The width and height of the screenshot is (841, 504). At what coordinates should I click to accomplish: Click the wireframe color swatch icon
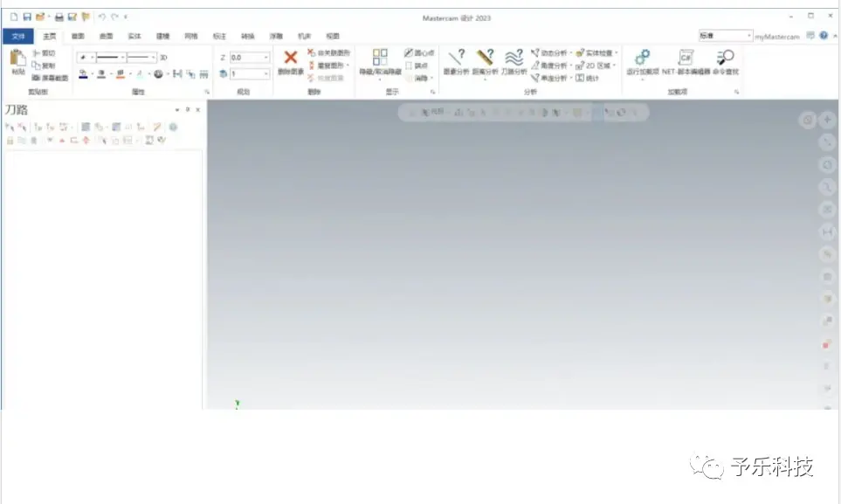pyautogui.click(x=83, y=74)
